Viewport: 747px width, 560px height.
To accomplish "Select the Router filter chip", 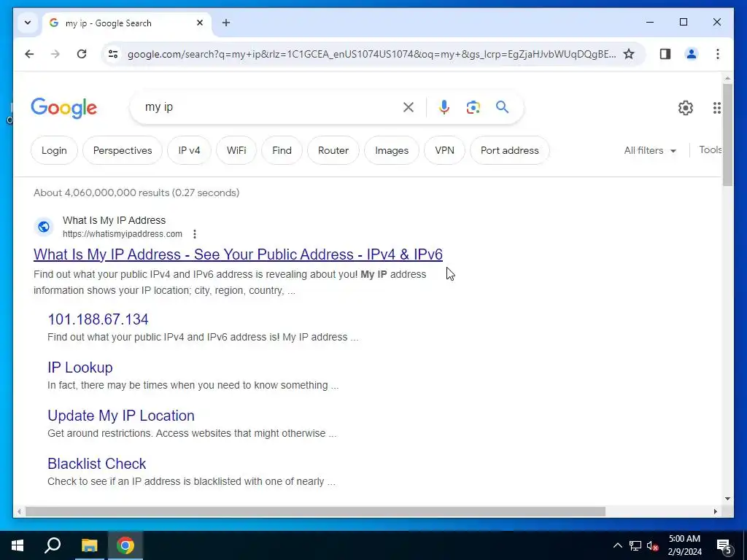I will 333,150.
